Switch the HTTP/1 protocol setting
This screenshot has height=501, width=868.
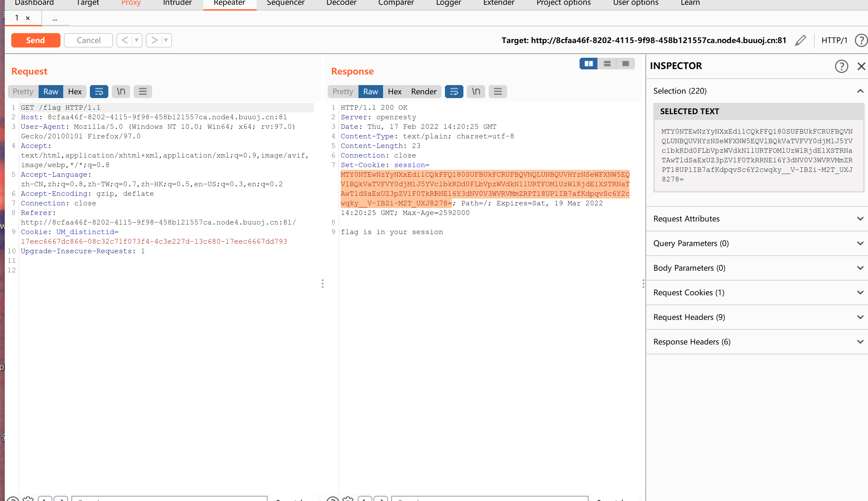click(x=834, y=40)
